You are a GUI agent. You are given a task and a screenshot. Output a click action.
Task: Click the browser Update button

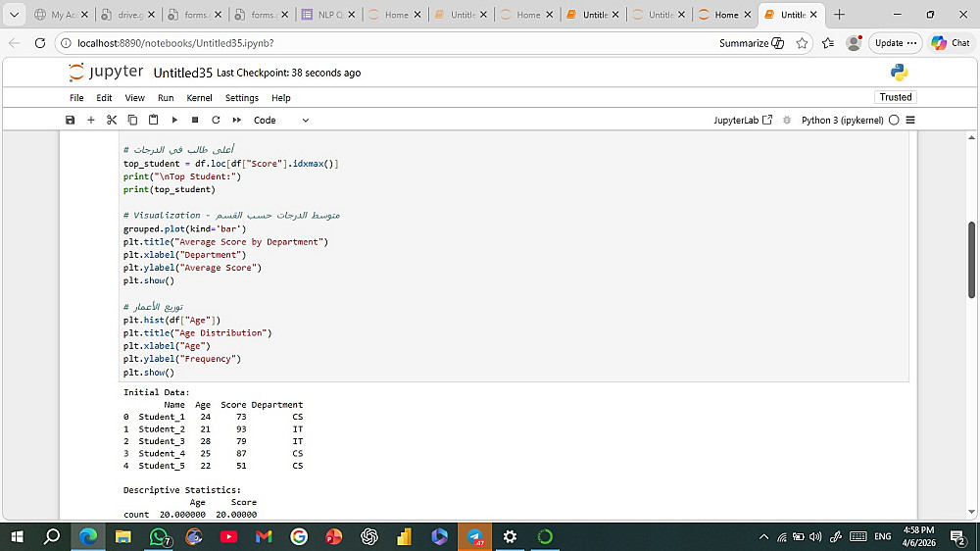click(x=895, y=43)
